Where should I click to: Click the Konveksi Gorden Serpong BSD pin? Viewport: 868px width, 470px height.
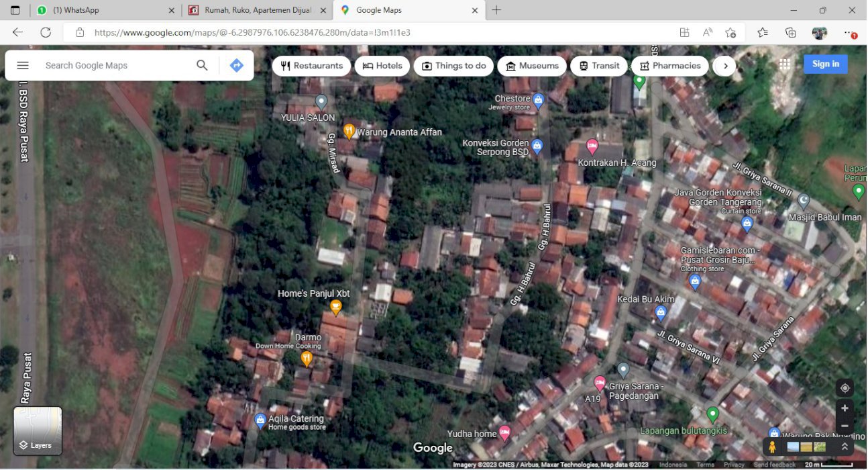(537, 146)
